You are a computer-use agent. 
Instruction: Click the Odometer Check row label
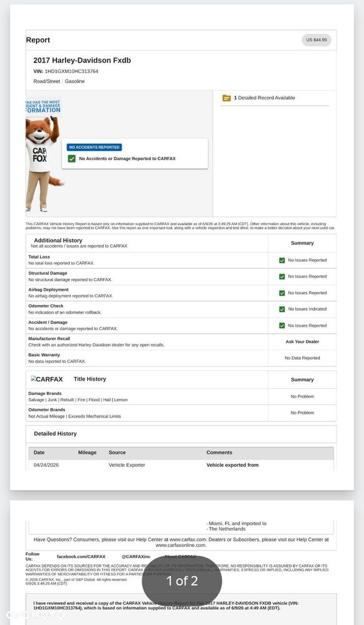pos(46,306)
